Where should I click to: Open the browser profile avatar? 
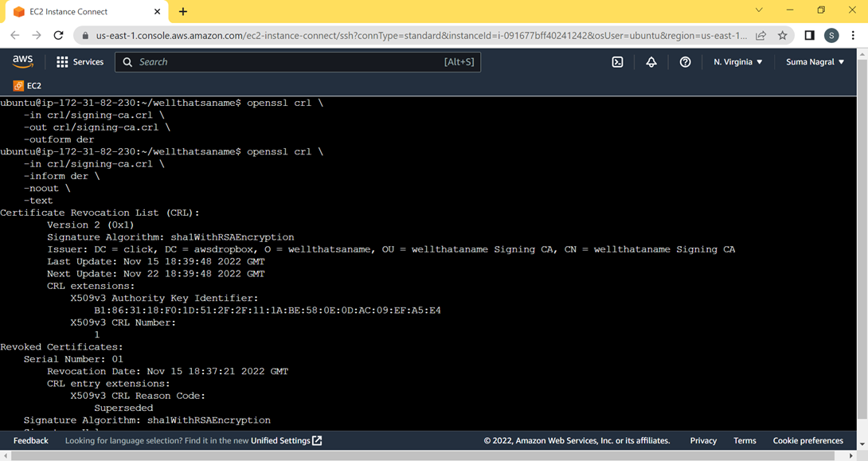(830, 36)
